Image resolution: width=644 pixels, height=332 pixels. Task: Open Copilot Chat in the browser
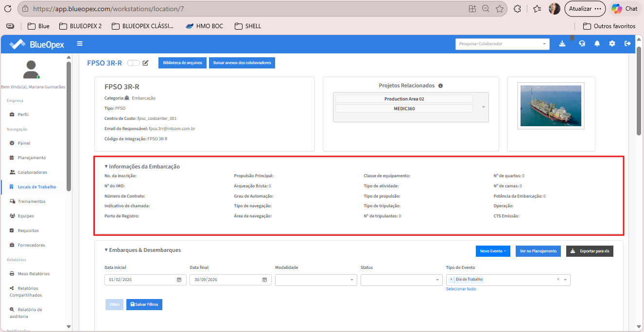point(625,9)
